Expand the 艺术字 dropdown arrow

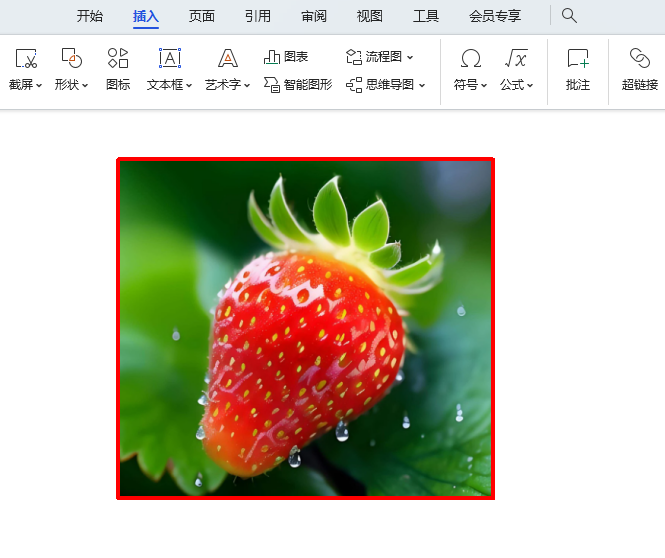(x=247, y=85)
